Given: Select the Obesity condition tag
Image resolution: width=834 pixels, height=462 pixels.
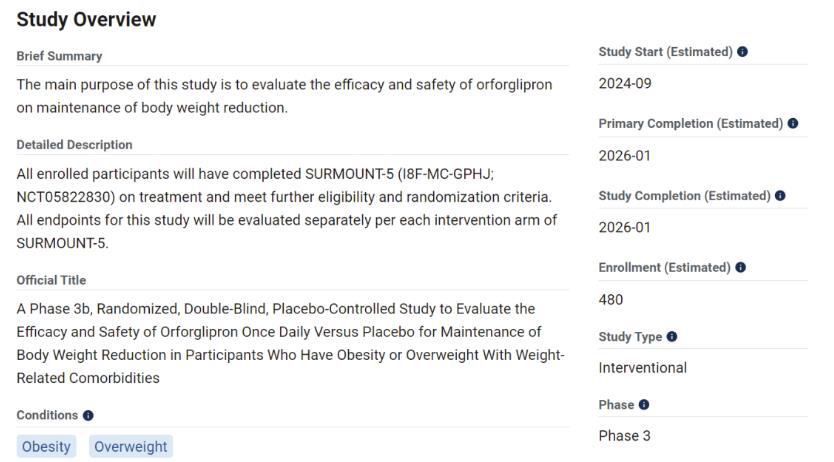Looking at the screenshot, I should tap(46, 446).
